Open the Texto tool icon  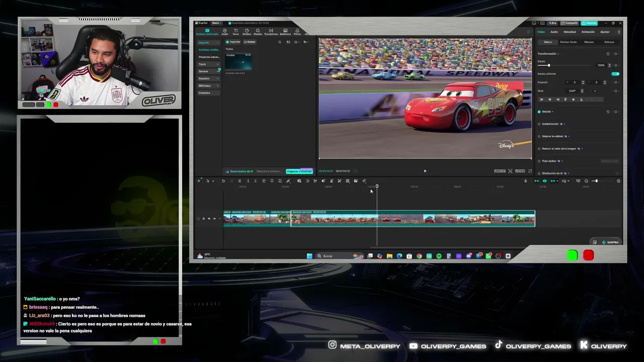coord(235,32)
